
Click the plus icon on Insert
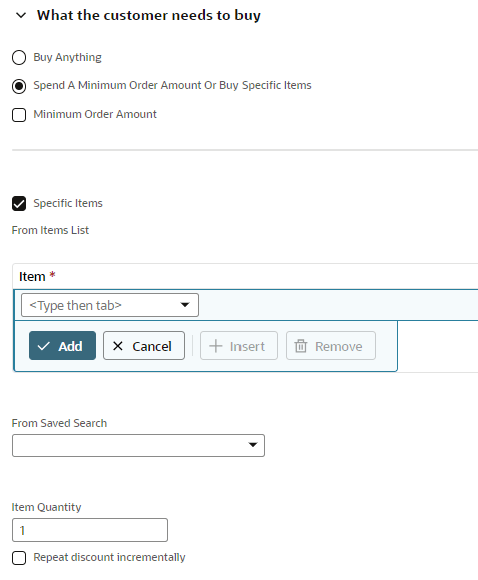tap(216, 346)
